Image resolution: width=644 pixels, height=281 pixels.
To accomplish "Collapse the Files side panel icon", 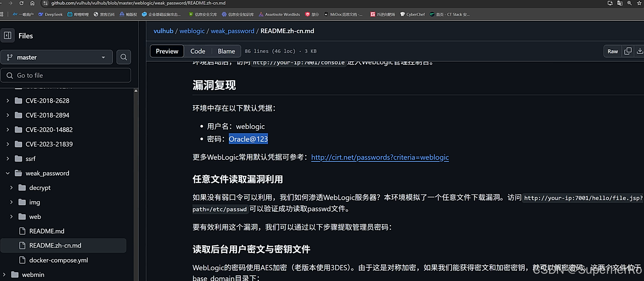I will point(8,35).
